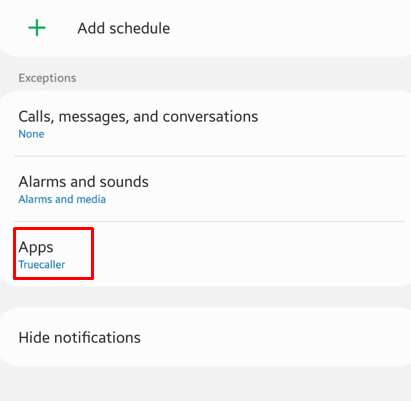Tap the word Apps in Exceptions list

36,248
